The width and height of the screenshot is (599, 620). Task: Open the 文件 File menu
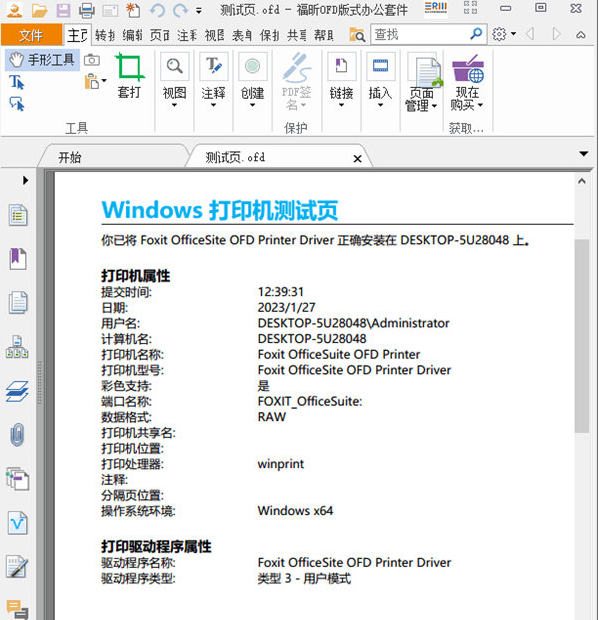pos(31,35)
